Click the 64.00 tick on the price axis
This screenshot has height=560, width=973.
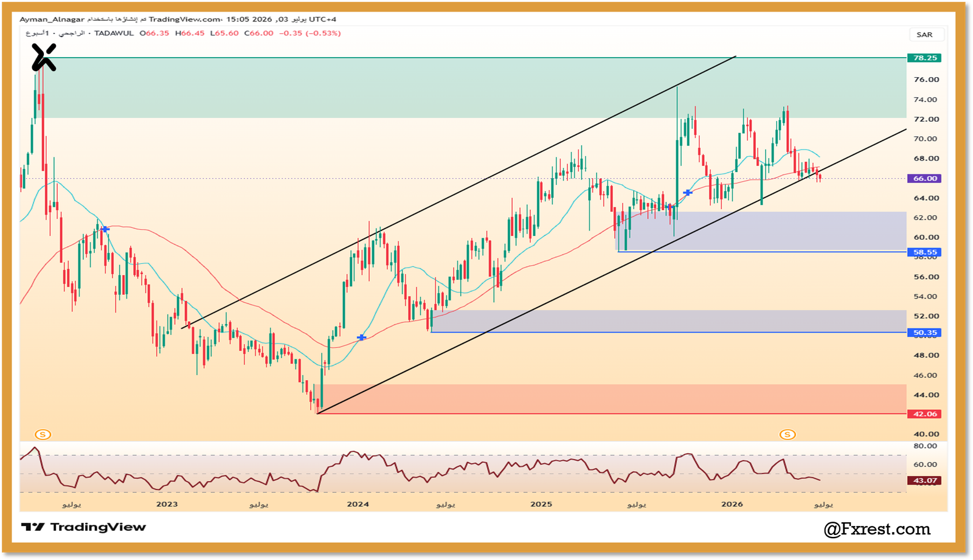click(926, 198)
